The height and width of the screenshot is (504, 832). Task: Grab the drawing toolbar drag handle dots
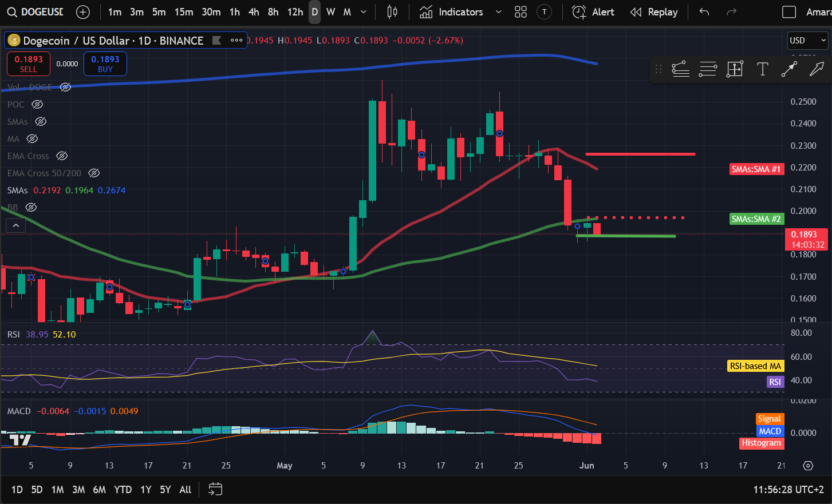click(x=658, y=69)
